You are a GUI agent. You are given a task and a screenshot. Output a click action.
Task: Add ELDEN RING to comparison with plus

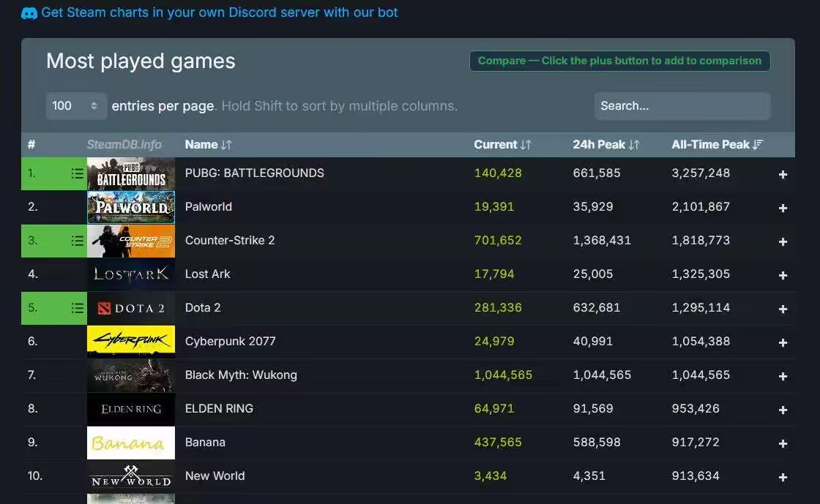point(783,410)
